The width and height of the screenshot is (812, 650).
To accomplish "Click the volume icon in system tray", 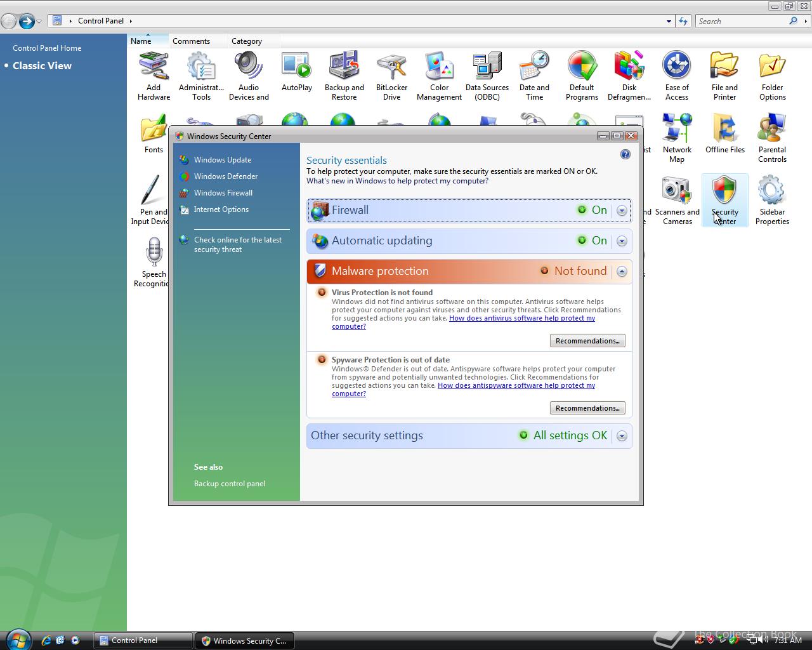I will pos(763,640).
